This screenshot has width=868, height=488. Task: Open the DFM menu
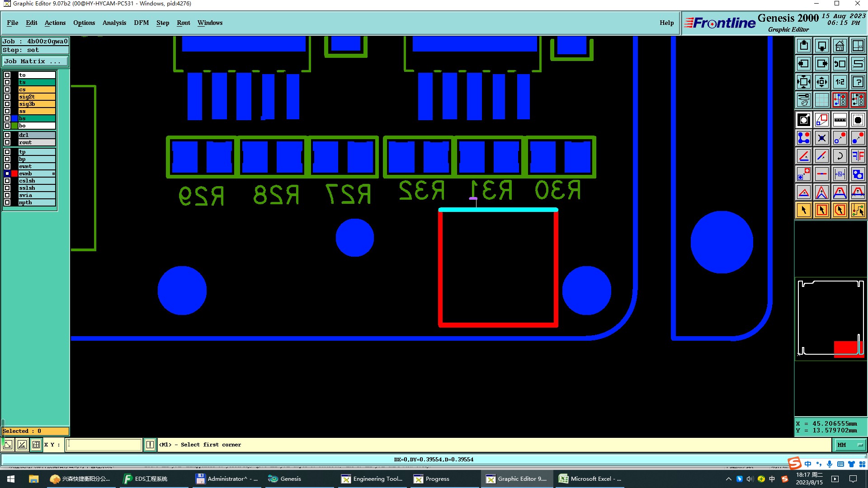click(x=141, y=23)
